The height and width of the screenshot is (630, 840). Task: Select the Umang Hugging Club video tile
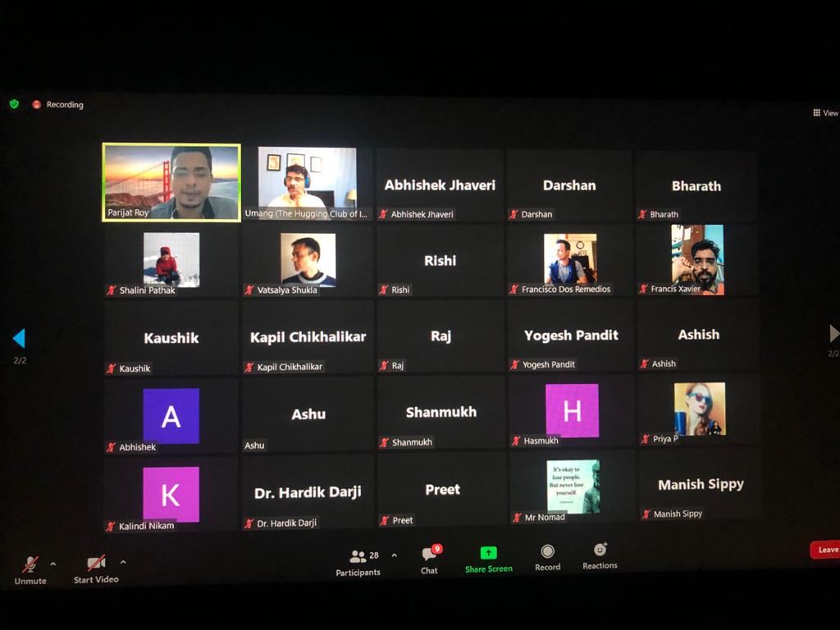(307, 183)
